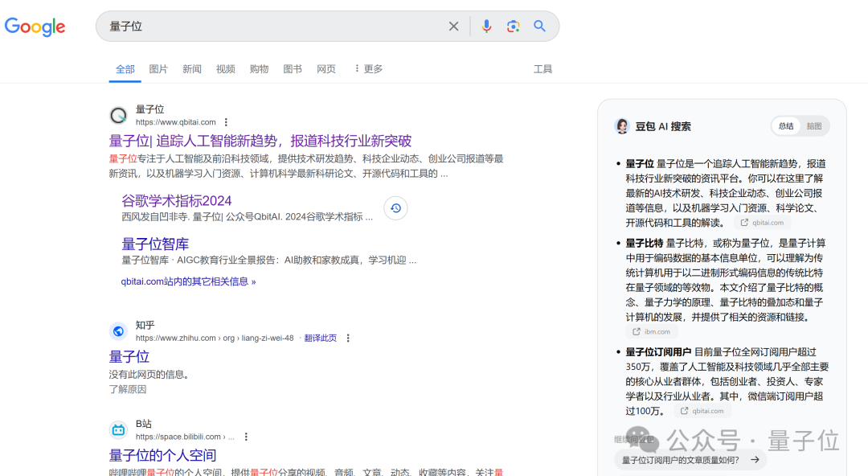868x476 pixels.
Task: Open the 工具 search tools
Action: [542, 69]
